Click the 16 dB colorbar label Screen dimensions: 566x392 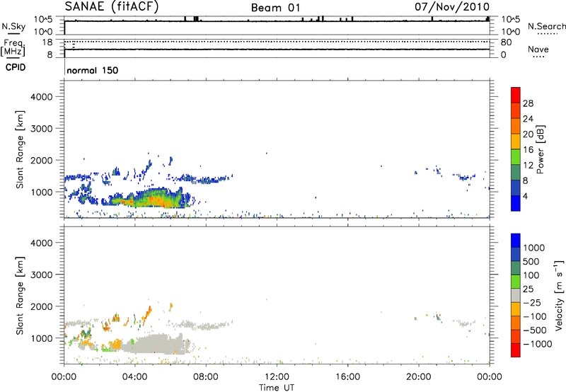pos(528,150)
